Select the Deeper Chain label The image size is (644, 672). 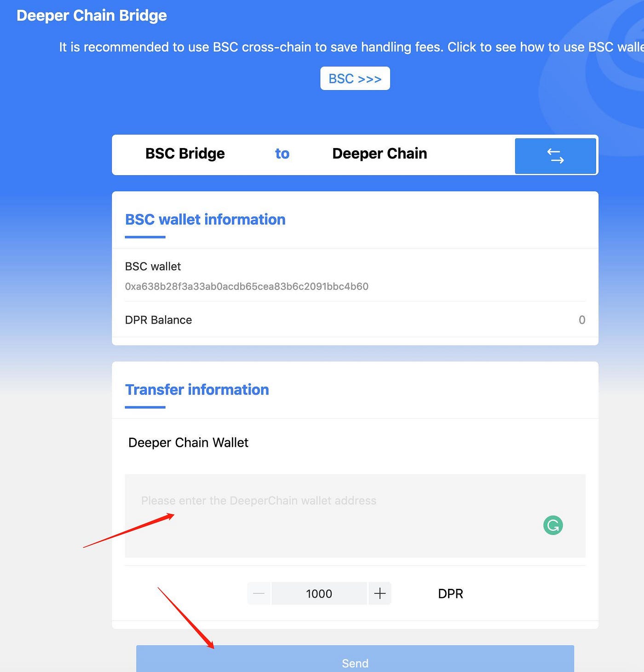click(x=379, y=154)
